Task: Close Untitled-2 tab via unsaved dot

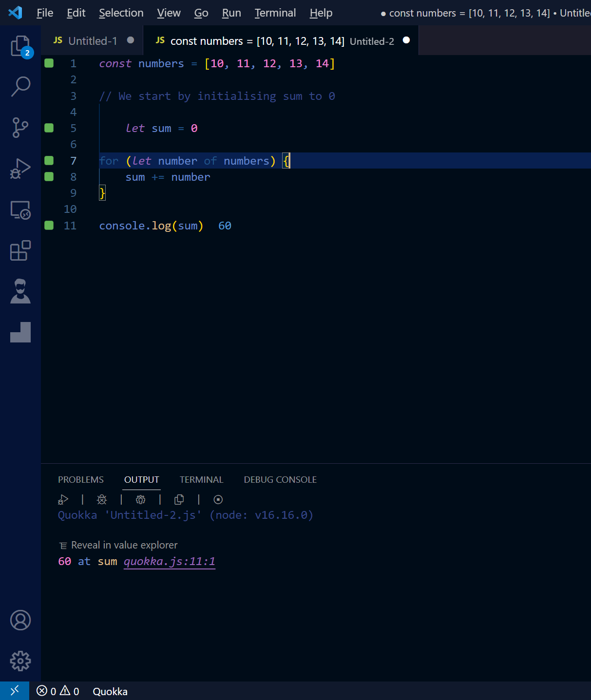Action: (406, 40)
